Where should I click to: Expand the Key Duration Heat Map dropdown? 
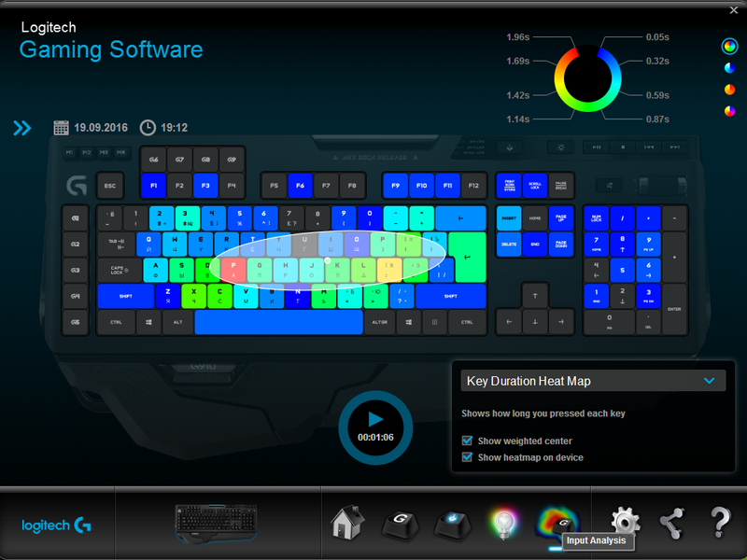click(709, 381)
